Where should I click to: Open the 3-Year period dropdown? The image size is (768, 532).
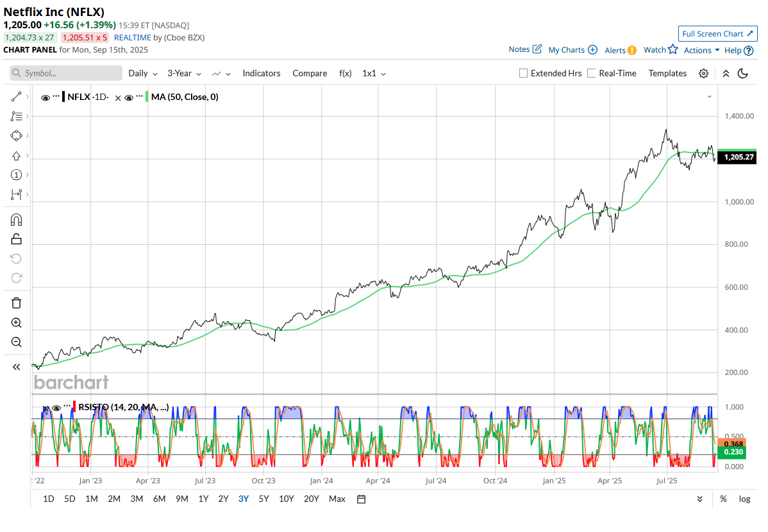pyautogui.click(x=184, y=74)
